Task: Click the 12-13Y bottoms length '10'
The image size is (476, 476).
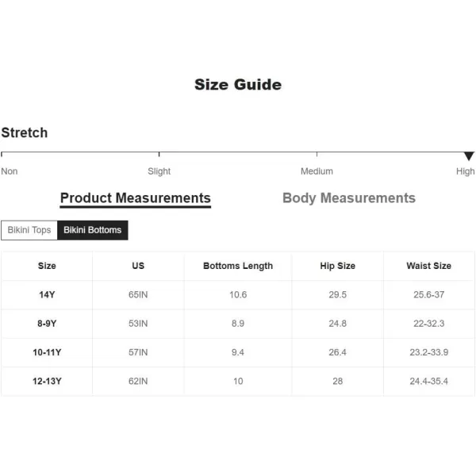Action: [x=238, y=381]
